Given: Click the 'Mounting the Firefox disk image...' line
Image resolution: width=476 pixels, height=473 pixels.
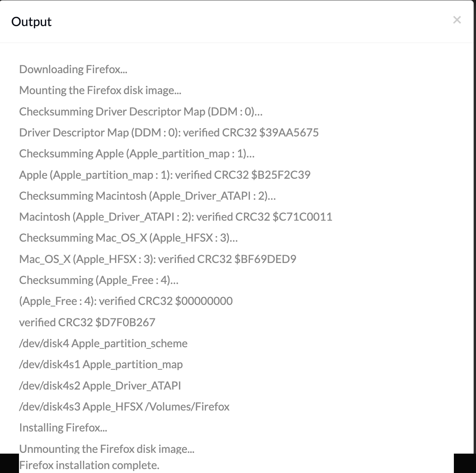Looking at the screenshot, I should (x=100, y=90).
